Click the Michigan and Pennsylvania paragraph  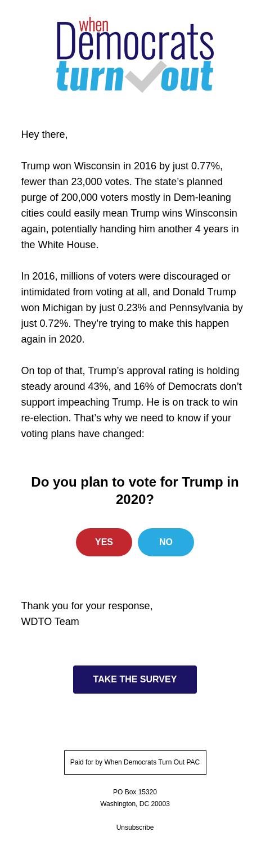(x=132, y=308)
